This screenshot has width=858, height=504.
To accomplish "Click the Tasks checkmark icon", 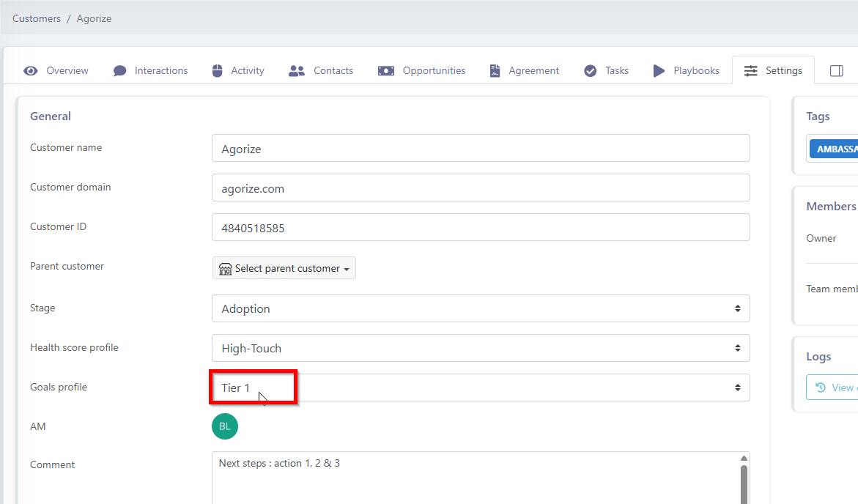I will pos(591,71).
